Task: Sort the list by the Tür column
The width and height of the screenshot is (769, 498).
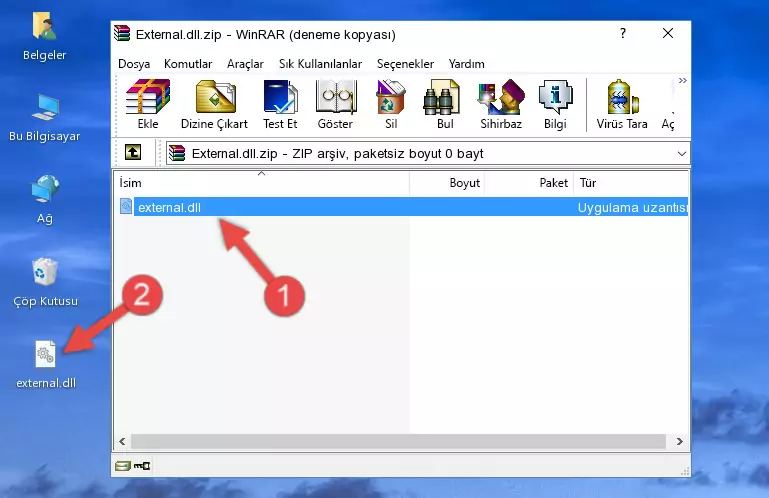Action: click(x=631, y=183)
